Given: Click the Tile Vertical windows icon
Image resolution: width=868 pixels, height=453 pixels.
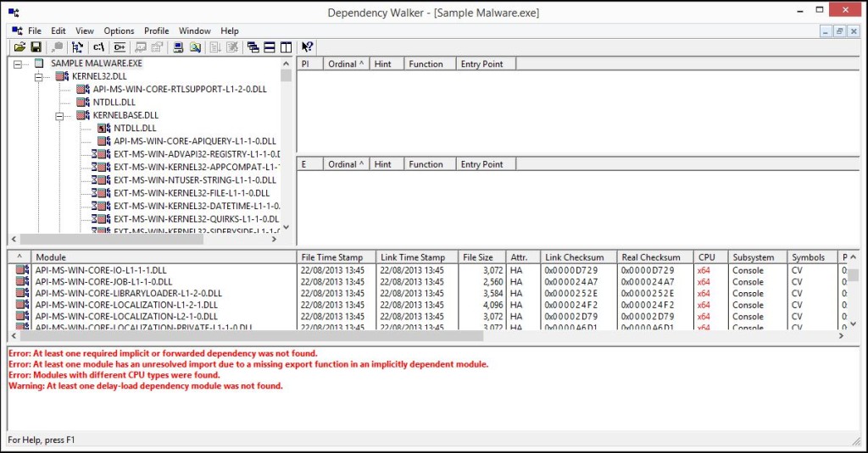Looking at the screenshot, I should point(287,47).
